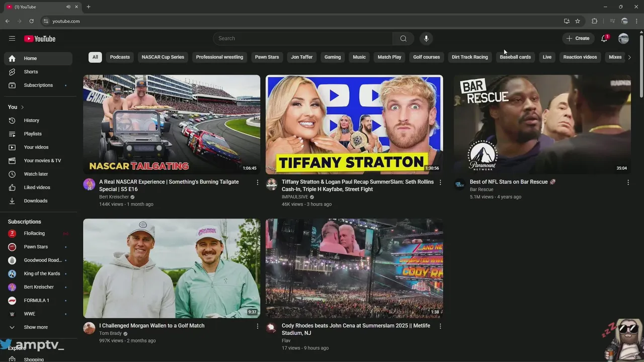
Task: Click the YouTube logo
Action: pos(40,39)
